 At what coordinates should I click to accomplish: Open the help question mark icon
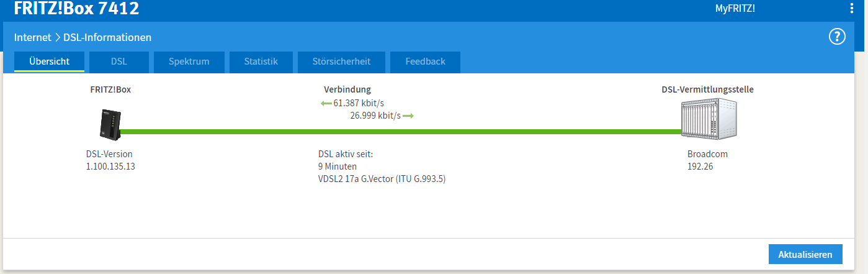pyautogui.click(x=838, y=37)
